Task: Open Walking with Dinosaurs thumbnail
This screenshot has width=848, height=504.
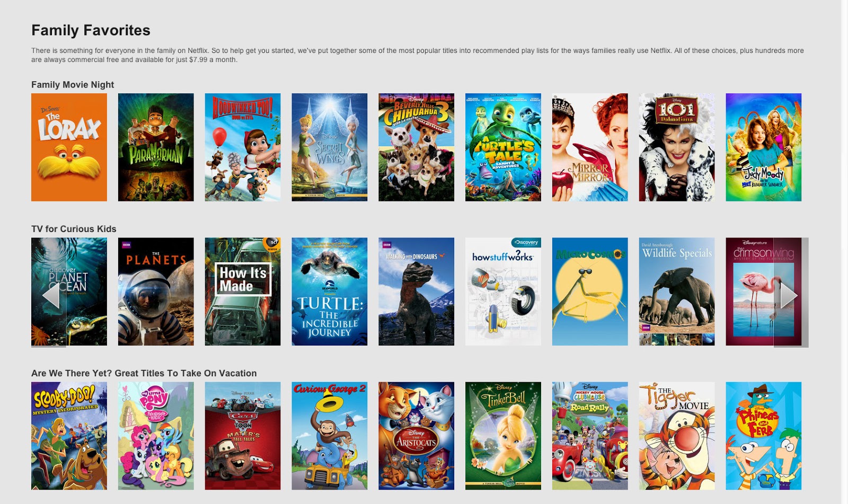Action: pyautogui.click(x=417, y=291)
